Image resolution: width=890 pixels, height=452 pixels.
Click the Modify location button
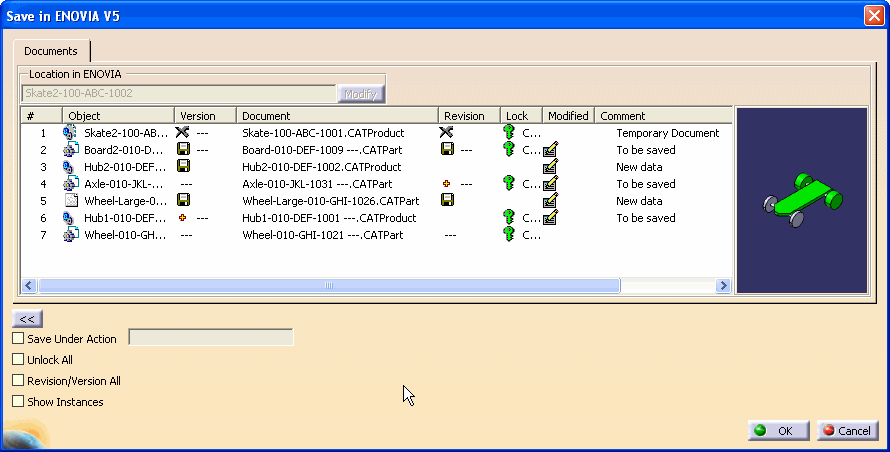tap(361, 94)
